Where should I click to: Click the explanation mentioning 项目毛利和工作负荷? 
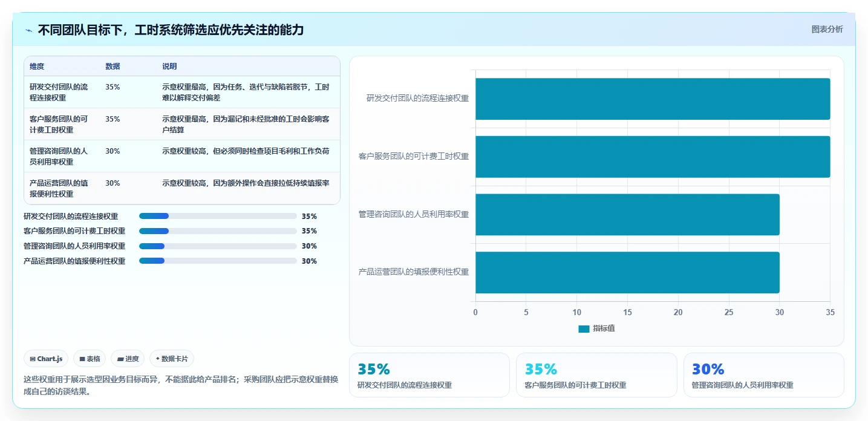tap(246, 151)
